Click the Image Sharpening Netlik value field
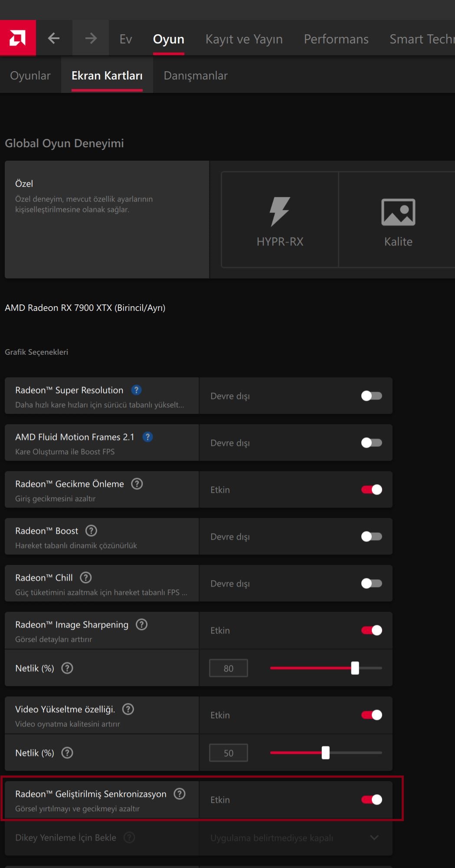 [x=229, y=668]
